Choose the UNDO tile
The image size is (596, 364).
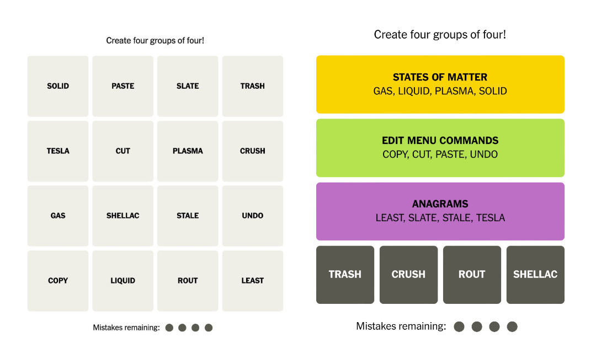click(x=252, y=216)
